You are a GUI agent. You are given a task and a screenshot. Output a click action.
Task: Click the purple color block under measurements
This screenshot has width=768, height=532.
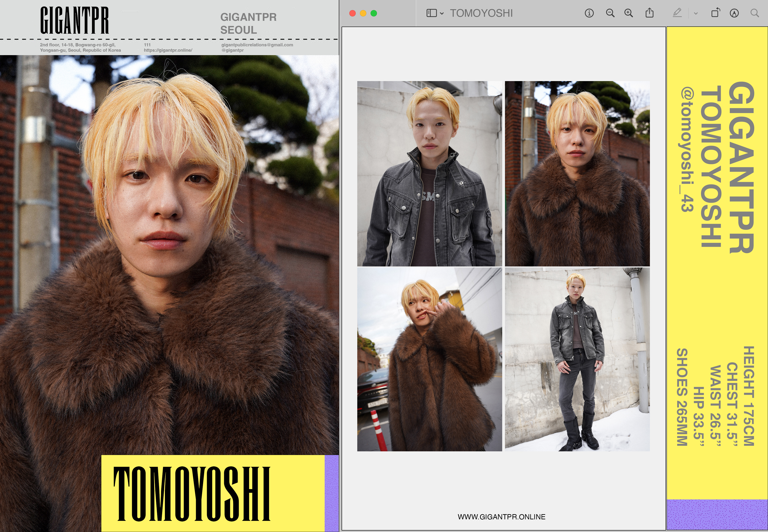tap(717, 514)
